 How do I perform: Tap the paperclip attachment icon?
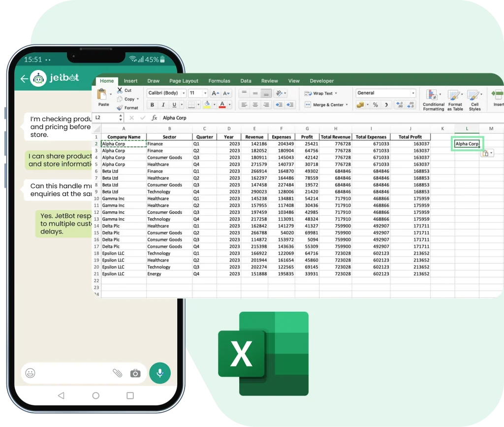[117, 373]
